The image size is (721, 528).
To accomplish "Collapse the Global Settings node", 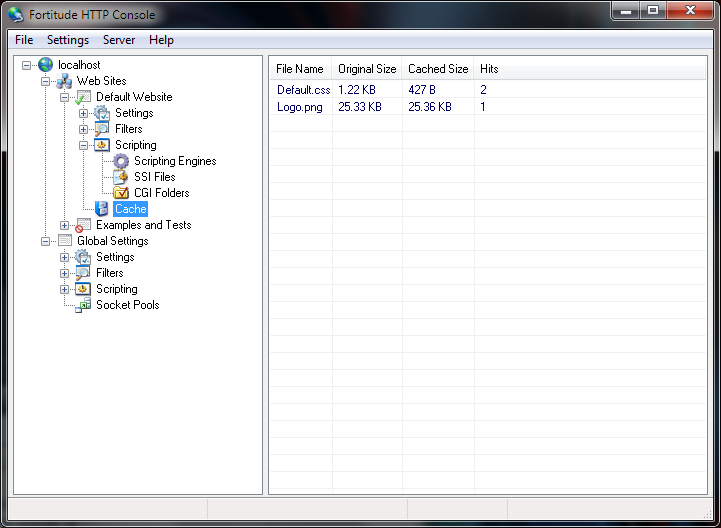I will 46,241.
